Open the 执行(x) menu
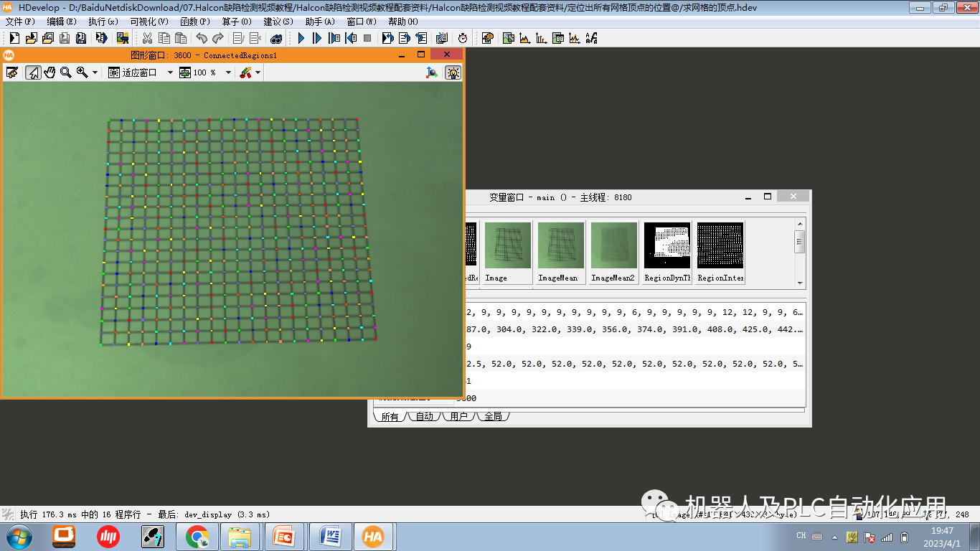Image resolution: width=980 pixels, height=551 pixels. point(103,22)
